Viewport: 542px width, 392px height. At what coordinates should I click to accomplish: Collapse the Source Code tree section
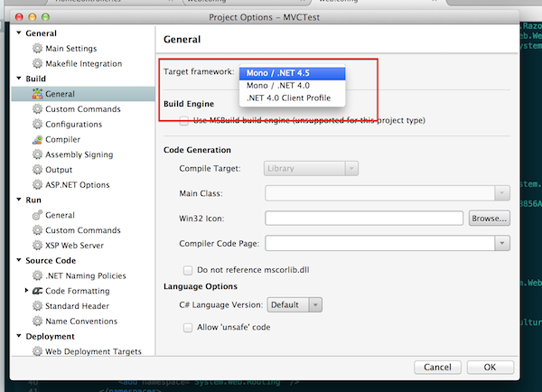point(19,260)
